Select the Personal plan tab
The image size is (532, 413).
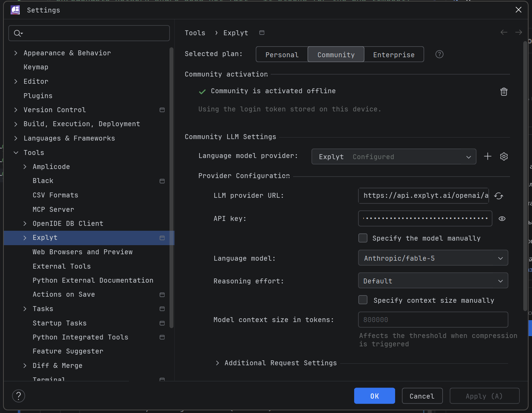(282, 55)
